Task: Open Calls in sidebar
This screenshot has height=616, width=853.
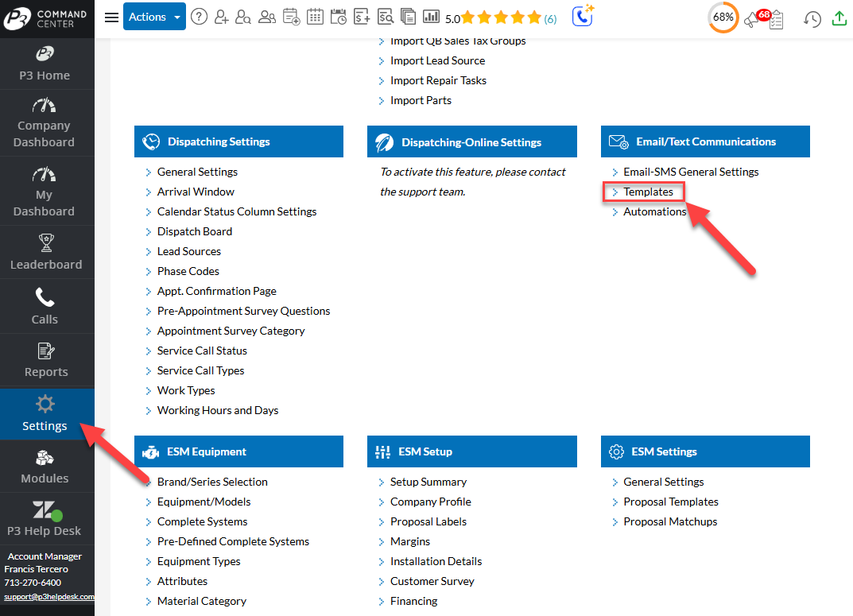Action: click(45, 306)
